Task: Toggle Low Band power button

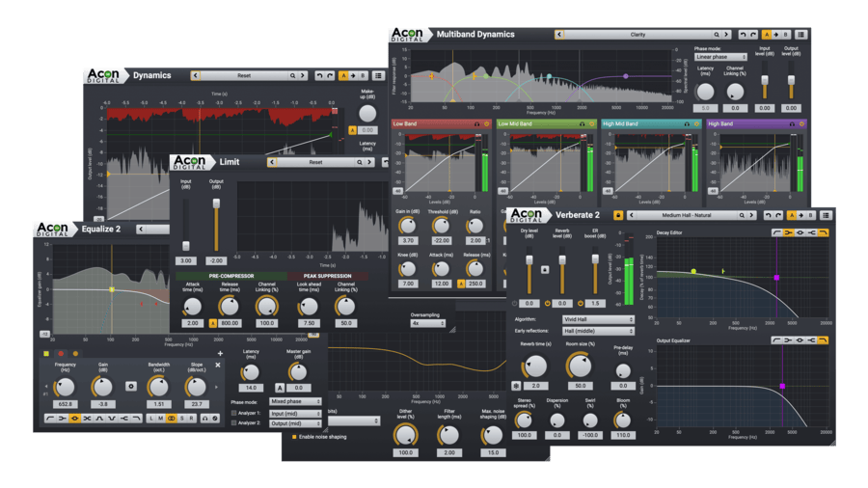Action: [487, 124]
